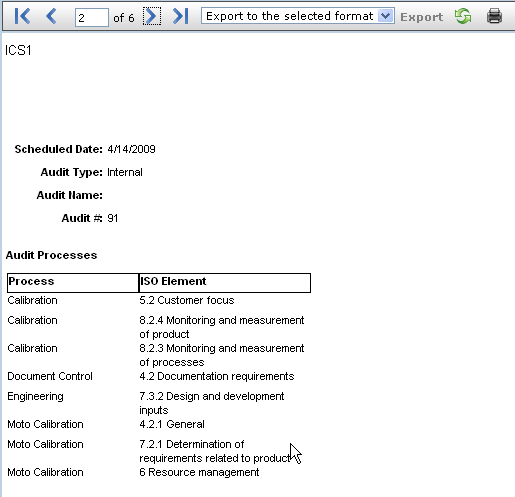Select 4.2 Documentation requirements cell
The height and width of the screenshot is (497, 515).
point(217,376)
